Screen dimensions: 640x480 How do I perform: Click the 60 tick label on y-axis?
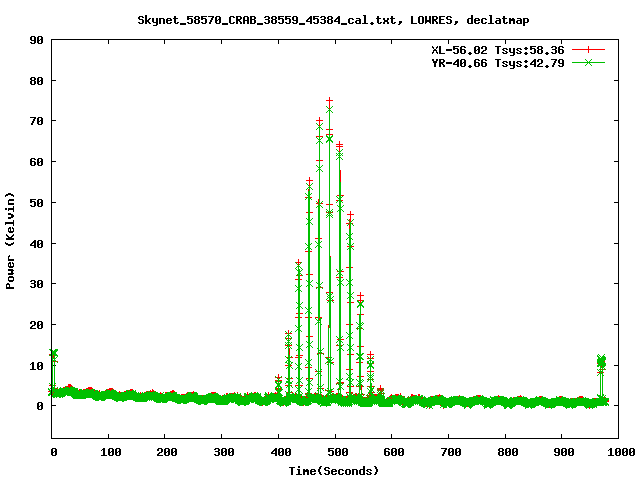click(x=36, y=162)
